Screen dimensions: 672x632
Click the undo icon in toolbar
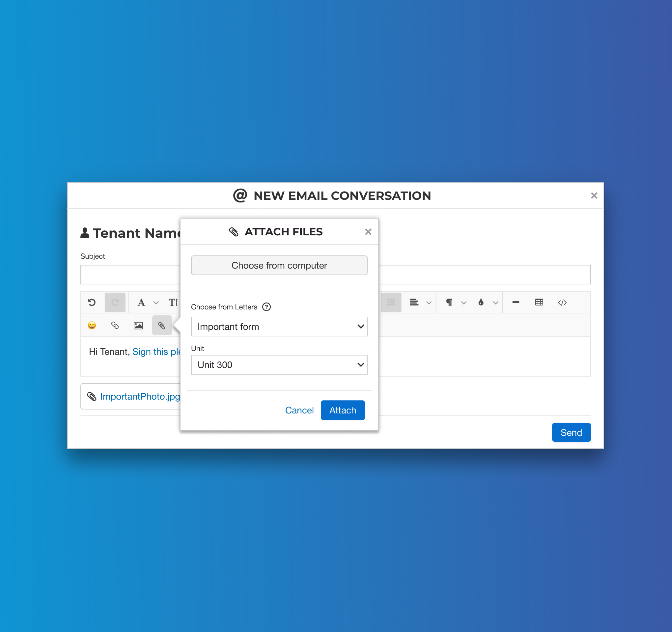click(92, 303)
